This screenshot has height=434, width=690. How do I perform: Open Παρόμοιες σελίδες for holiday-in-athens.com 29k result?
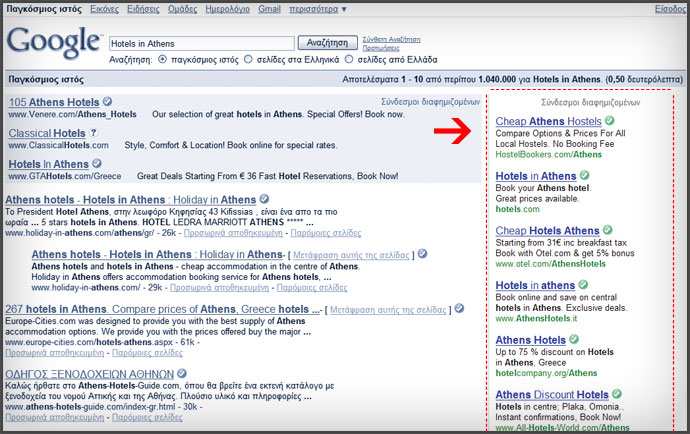pos(312,287)
